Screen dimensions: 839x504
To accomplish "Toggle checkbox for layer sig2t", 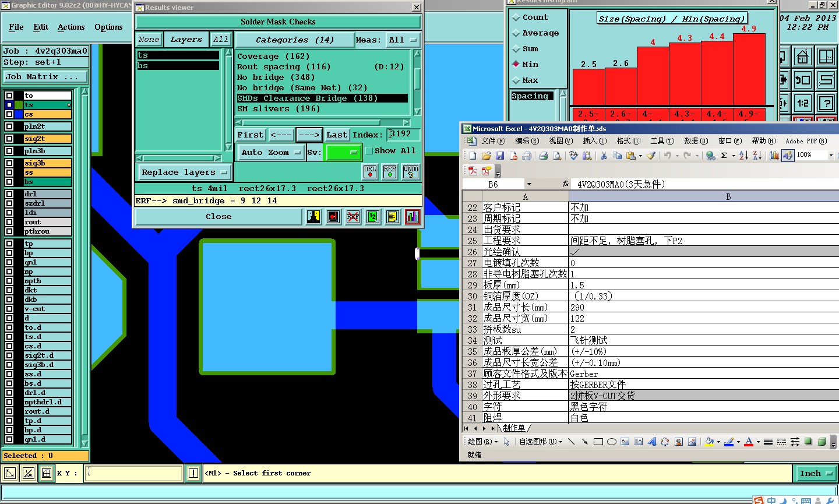I will click(9, 139).
